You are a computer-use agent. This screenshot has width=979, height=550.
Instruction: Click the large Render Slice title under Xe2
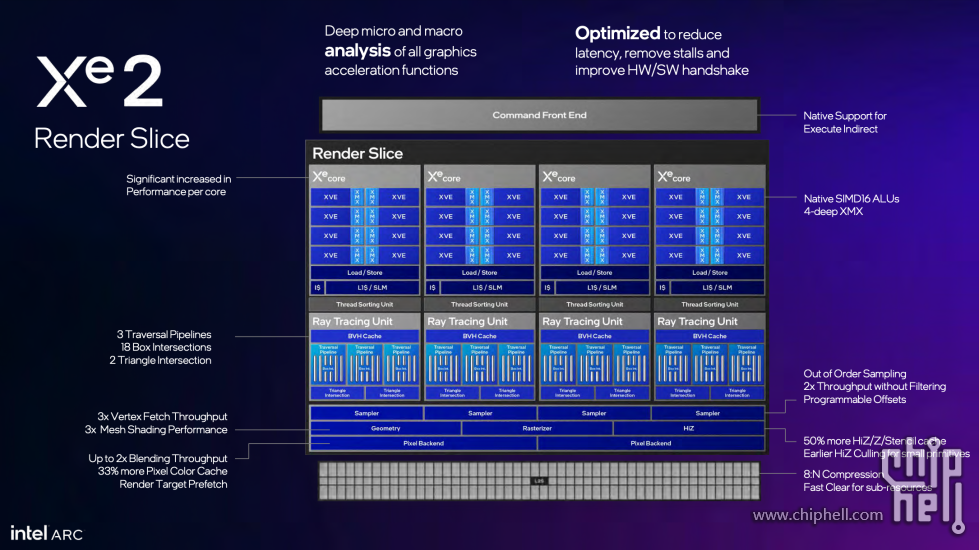[112, 139]
